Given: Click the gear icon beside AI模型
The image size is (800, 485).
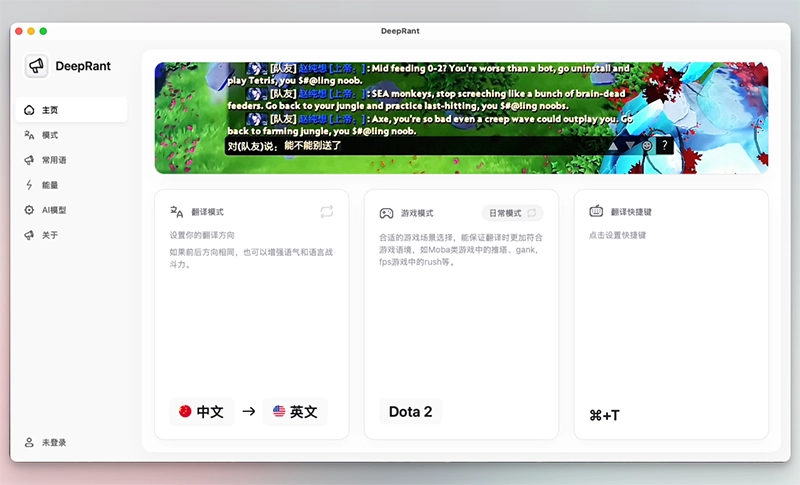Looking at the screenshot, I should click(29, 210).
